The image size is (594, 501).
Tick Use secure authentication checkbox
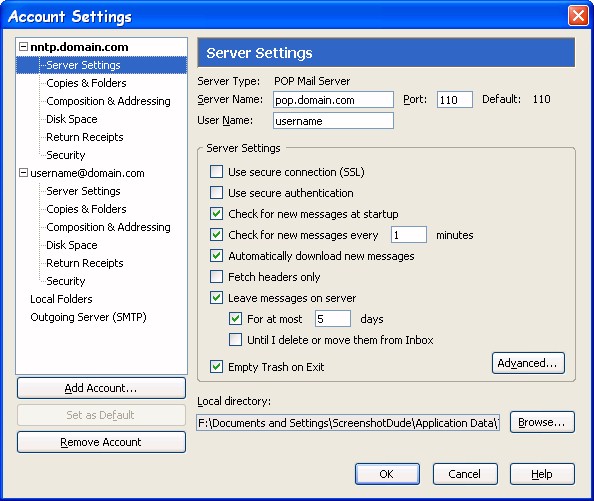point(216,192)
